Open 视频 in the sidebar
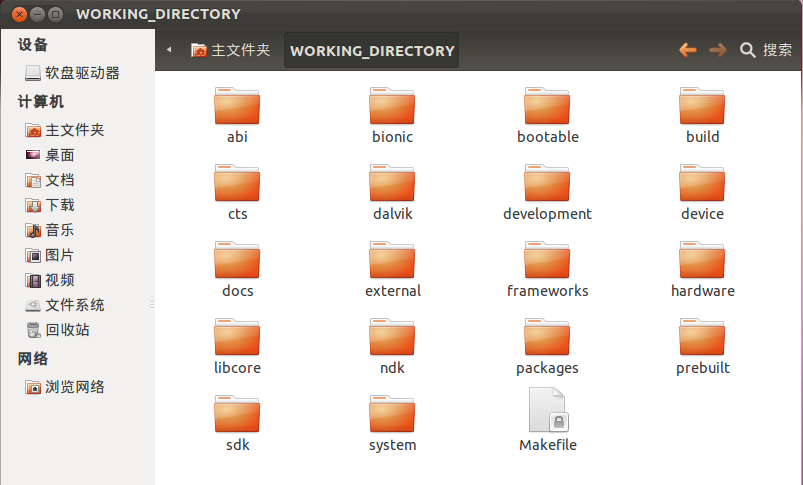 (50, 280)
